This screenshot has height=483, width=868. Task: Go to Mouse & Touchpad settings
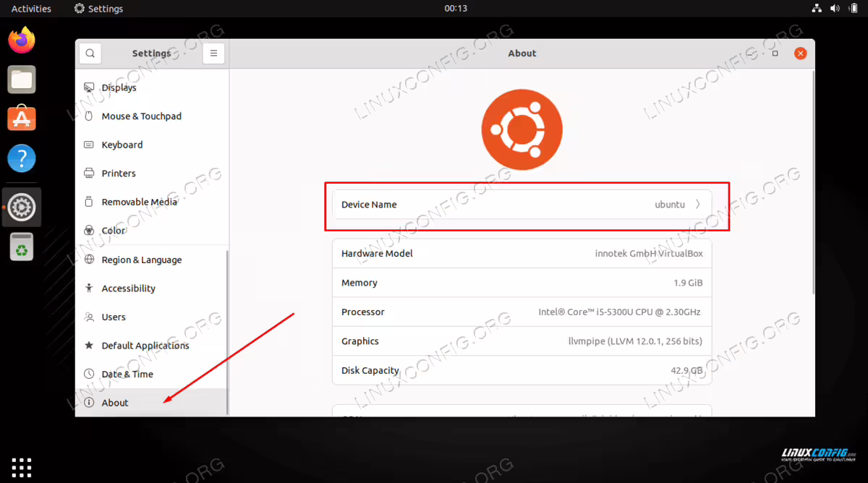click(150, 116)
